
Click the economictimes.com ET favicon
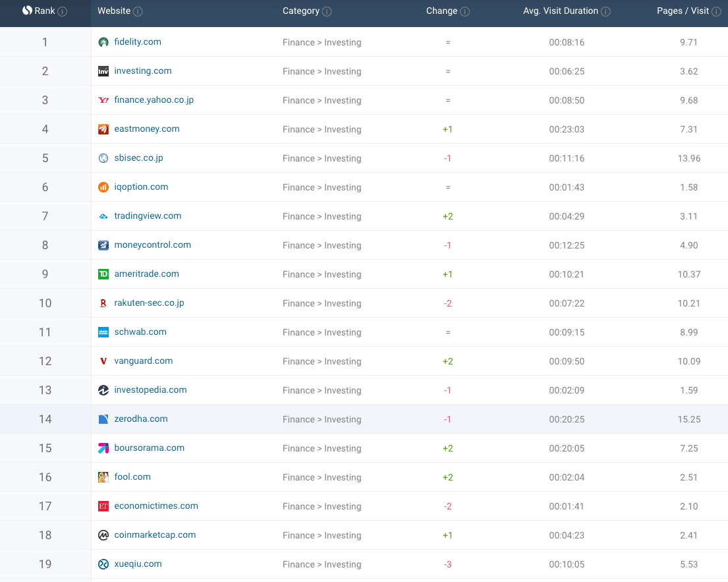pyautogui.click(x=103, y=506)
